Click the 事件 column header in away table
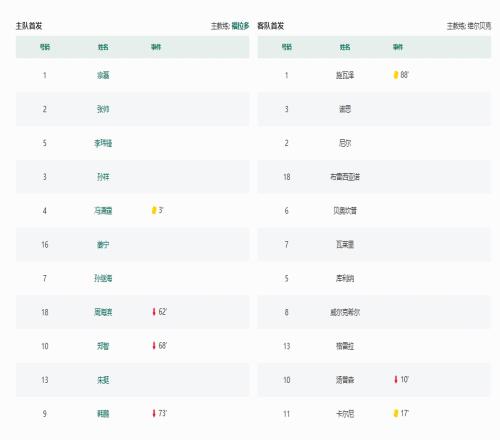The width and height of the screenshot is (500, 440). (x=398, y=47)
